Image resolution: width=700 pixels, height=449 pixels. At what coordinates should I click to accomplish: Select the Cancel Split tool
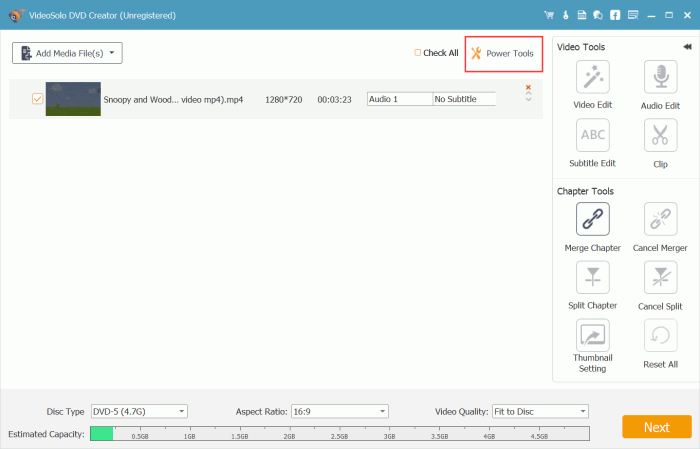pyautogui.click(x=660, y=277)
